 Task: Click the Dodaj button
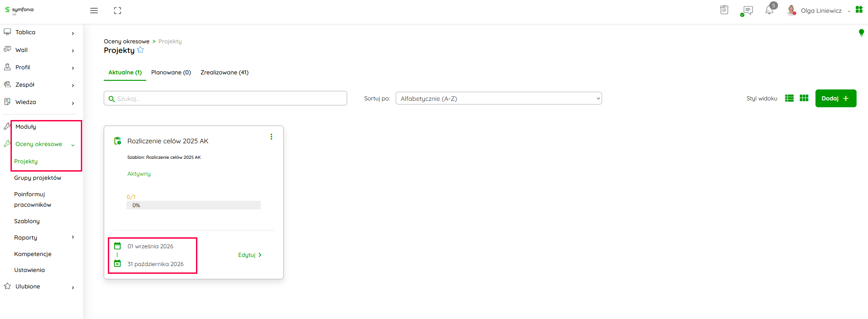836,98
